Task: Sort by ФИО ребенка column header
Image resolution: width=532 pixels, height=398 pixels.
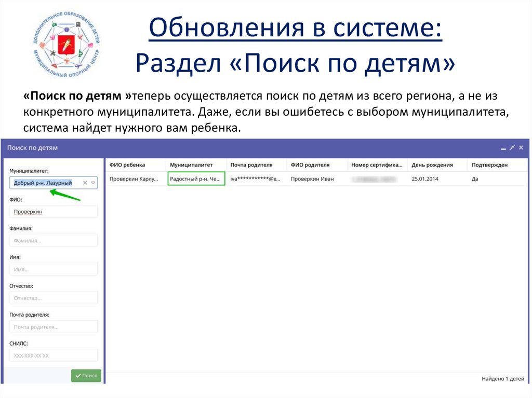Action: pyautogui.click(x=136, y=165)
